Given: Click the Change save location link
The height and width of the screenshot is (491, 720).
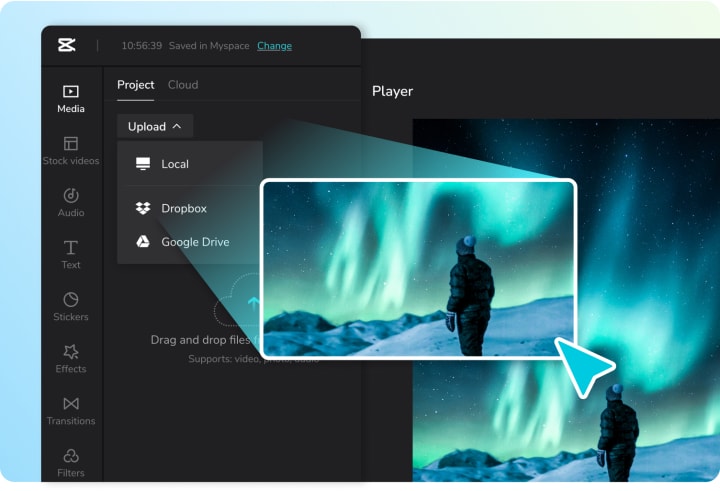Looking at the screenshot, I should [x=275, y=46].
